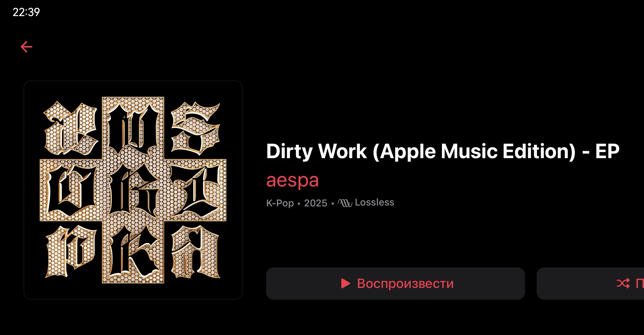Click the 2025 release year
Screen dimensions: 644x335
316,203
